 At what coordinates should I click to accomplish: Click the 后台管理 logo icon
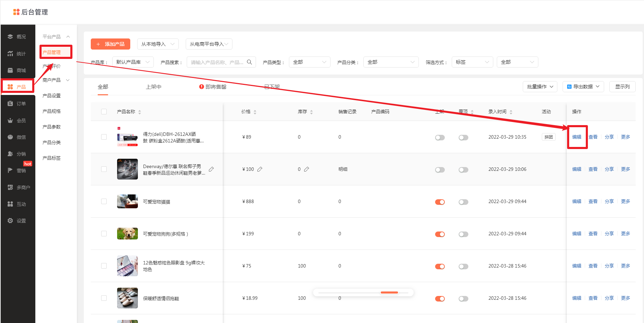[16, 12]
